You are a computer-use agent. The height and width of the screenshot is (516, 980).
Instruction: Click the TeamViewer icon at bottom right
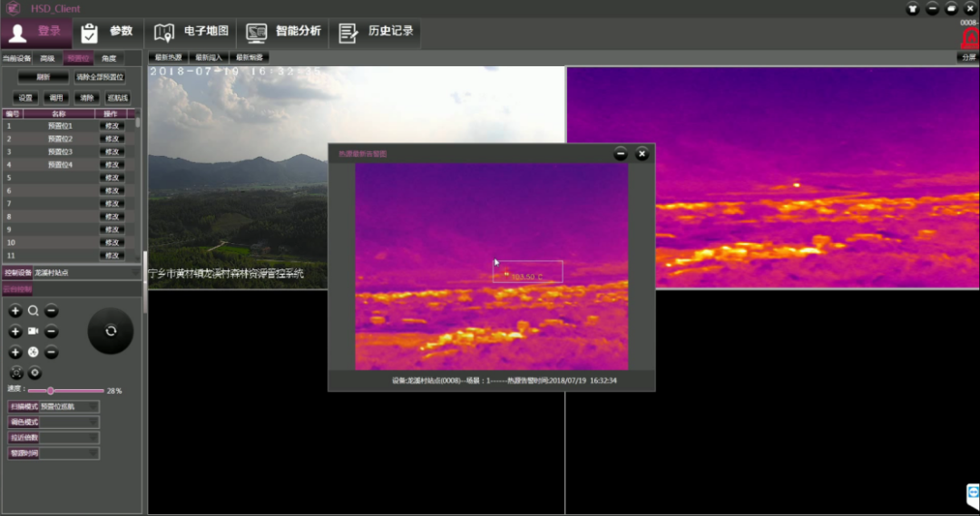pos(972,494)
